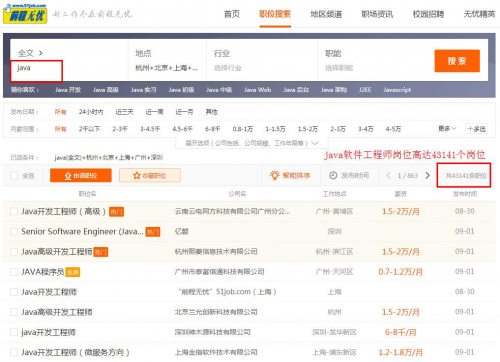
Task: Open the Java开发工程师（高级）job listing
Action: pos(64,211)
